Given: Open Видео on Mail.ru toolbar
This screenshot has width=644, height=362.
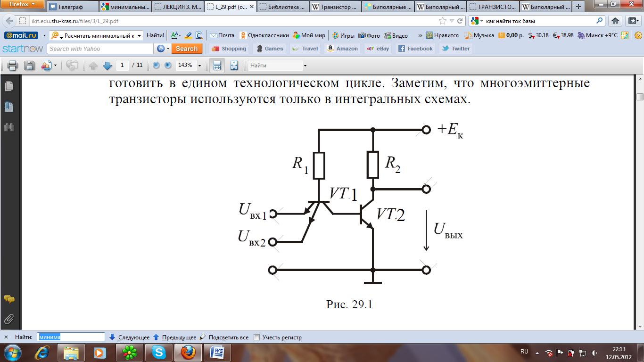Looking at the screenshot, I should pyautogui.click(x=396, y=35).
